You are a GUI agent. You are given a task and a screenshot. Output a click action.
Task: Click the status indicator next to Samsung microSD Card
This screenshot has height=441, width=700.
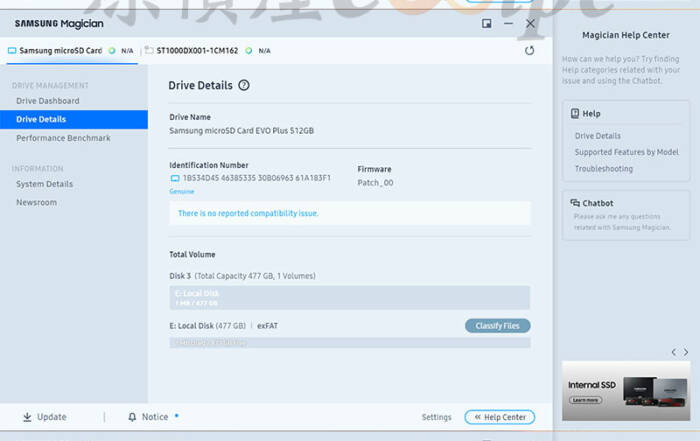point(112,50)
